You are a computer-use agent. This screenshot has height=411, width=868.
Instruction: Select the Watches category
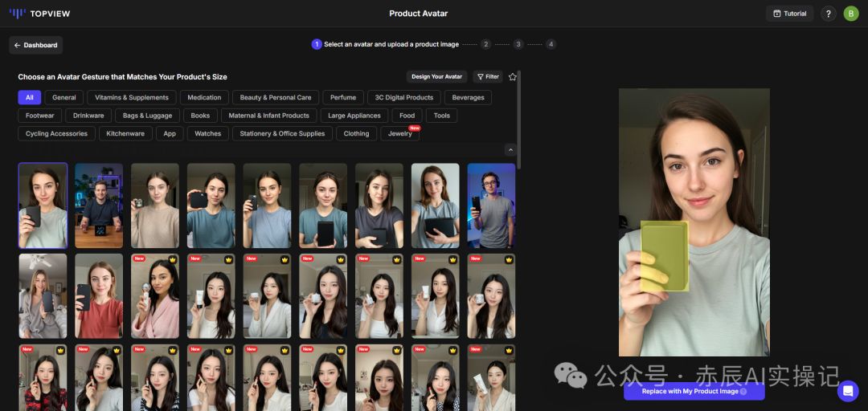click(208, 133)
